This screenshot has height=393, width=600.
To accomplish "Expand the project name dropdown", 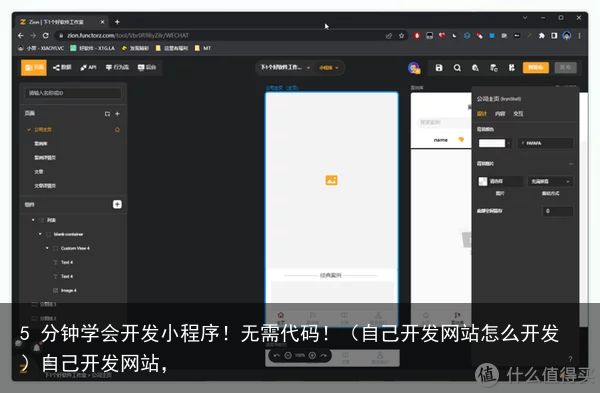I will click(x=285, y=68).
